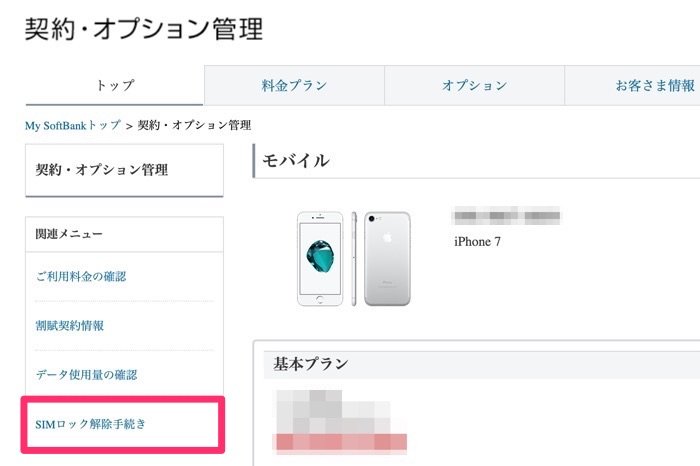
Task: Click the large 契約・オプション管理 page title
Action: coord(143,29)
